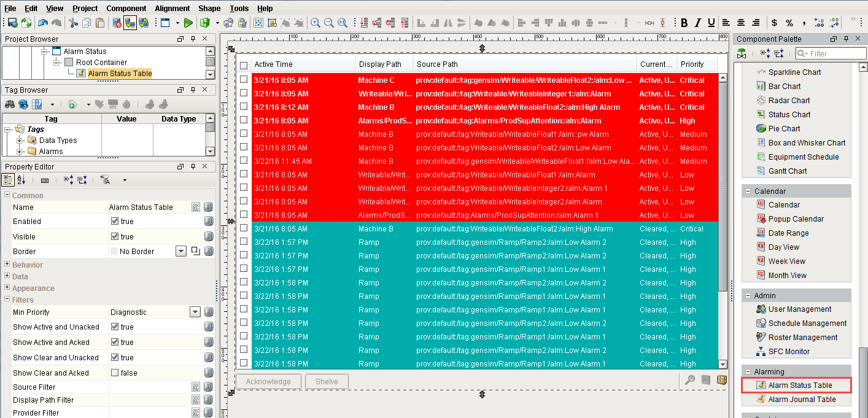Toggle bold text formatting

[x=684, y=23]
